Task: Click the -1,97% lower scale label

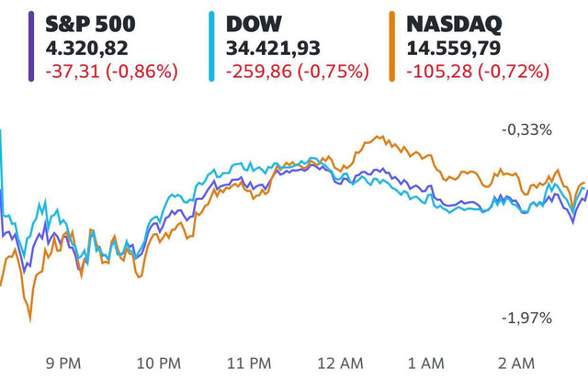Action: coord(526,318)
